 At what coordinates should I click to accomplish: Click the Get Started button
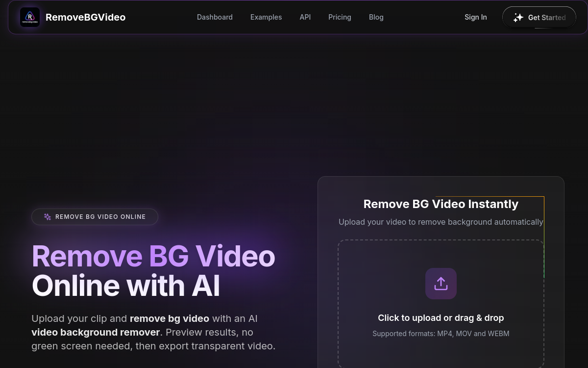tap(539, 18)
